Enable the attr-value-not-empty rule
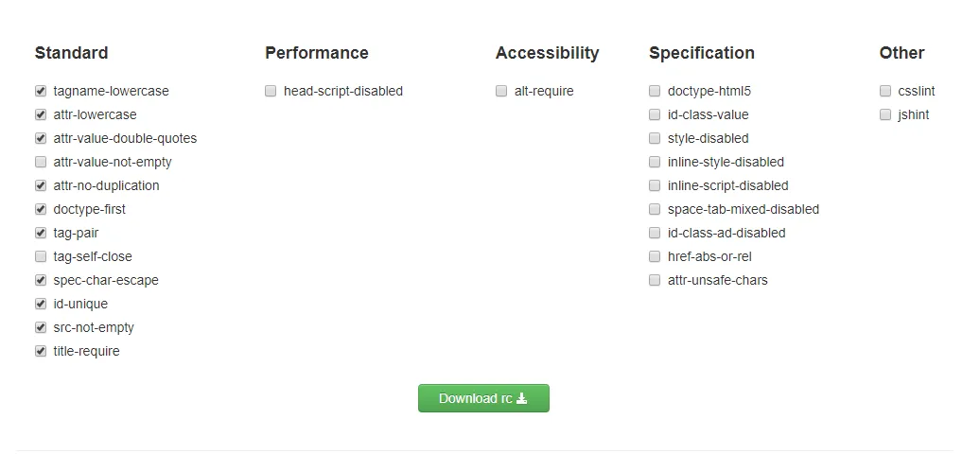Viewport: 980px width, 454px height. 41,162
